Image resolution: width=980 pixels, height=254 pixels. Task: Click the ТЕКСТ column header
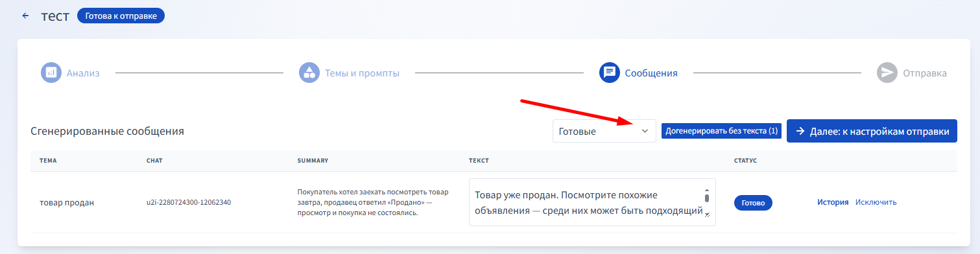click(479, 161)
